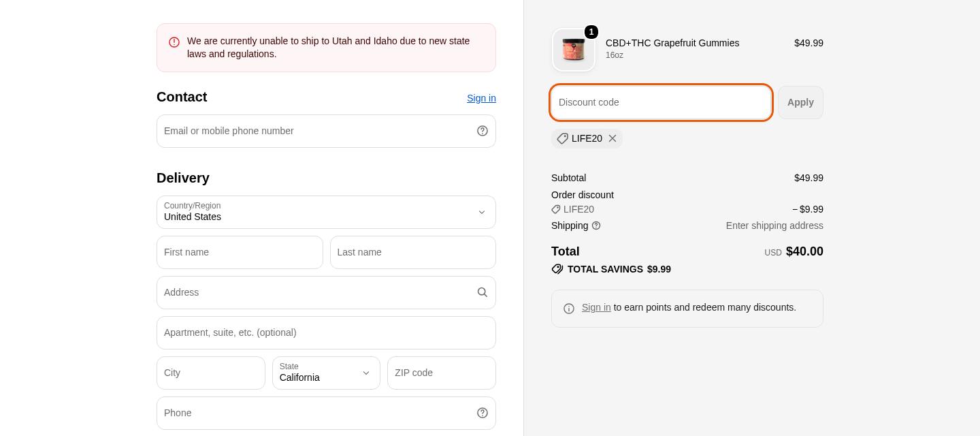Click the 16oz product variant text
The height and width of the screenshot is (436, 980).
615,55
